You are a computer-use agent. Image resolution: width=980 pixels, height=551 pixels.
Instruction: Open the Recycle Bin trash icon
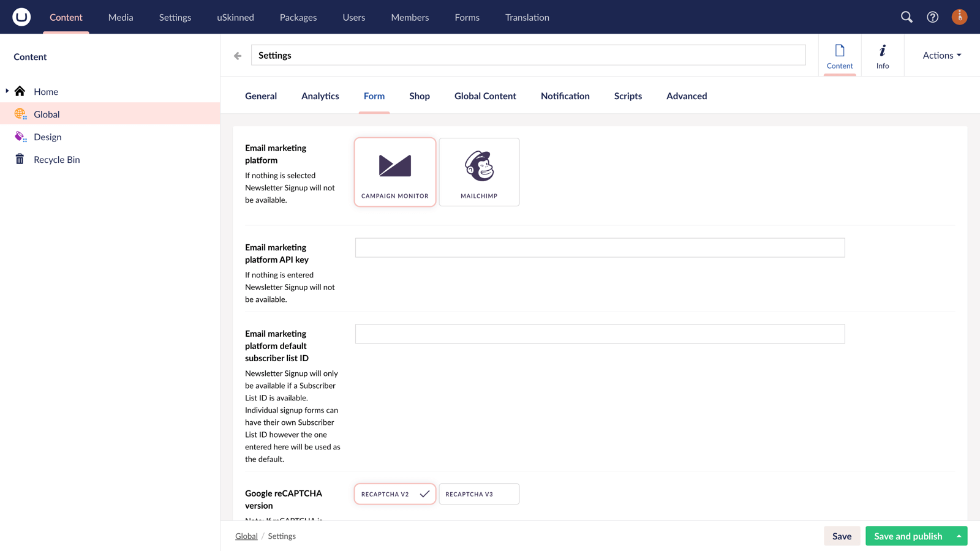(20, 159)
